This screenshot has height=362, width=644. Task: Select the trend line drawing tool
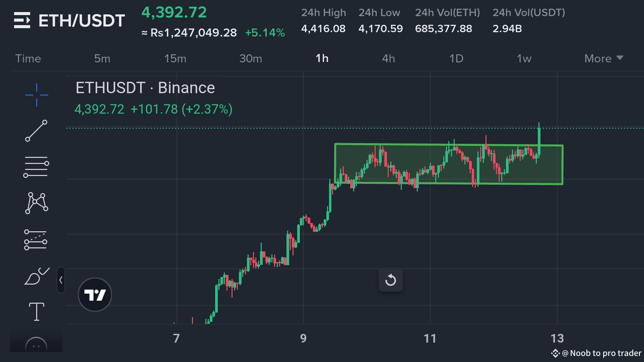coord(36,131)
